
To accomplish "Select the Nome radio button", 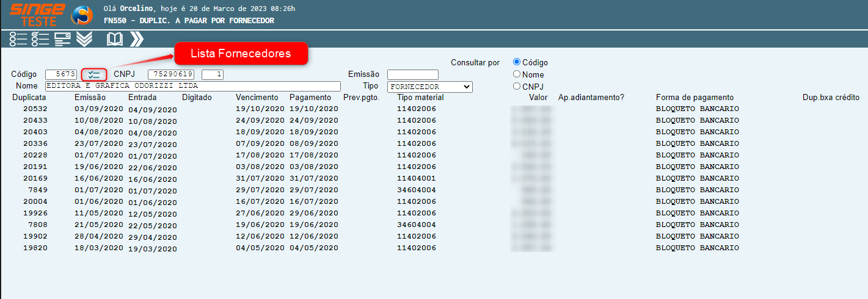I will 517,74.
